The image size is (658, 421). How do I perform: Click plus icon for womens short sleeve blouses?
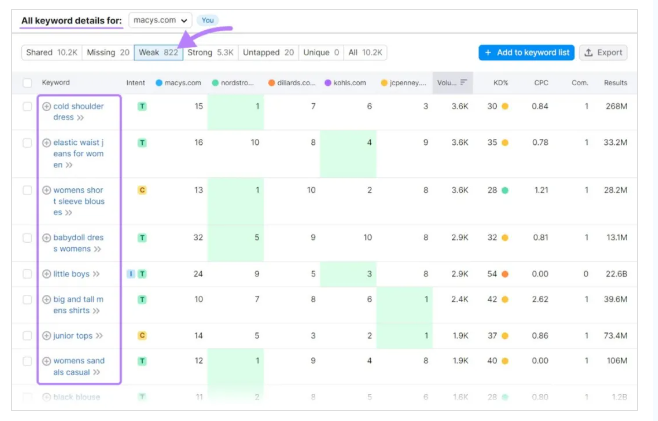click(x=47, y=190)
